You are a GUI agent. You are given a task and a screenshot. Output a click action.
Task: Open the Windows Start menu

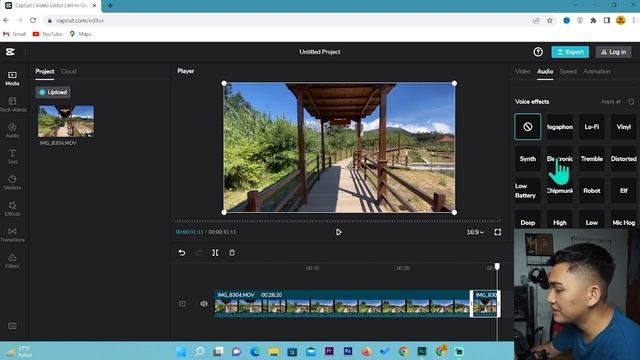pos(181,351)
